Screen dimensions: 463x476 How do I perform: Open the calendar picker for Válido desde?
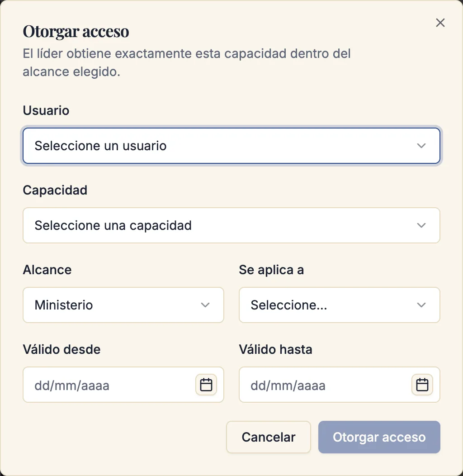[206, 385]
